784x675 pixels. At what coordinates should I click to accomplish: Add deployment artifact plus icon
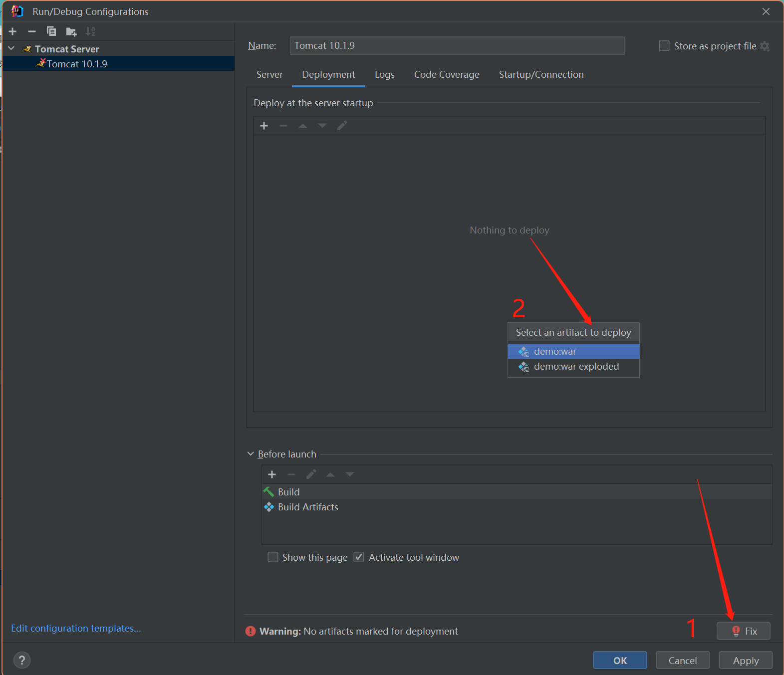[264, 126]
